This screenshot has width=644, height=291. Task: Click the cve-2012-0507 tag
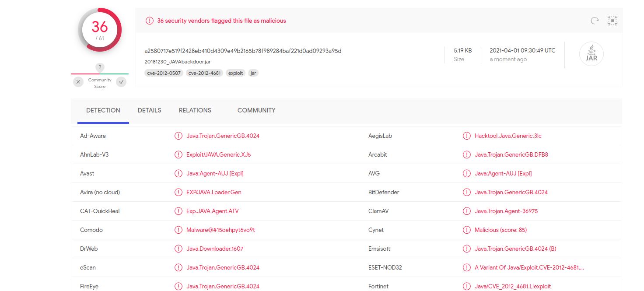164,73
